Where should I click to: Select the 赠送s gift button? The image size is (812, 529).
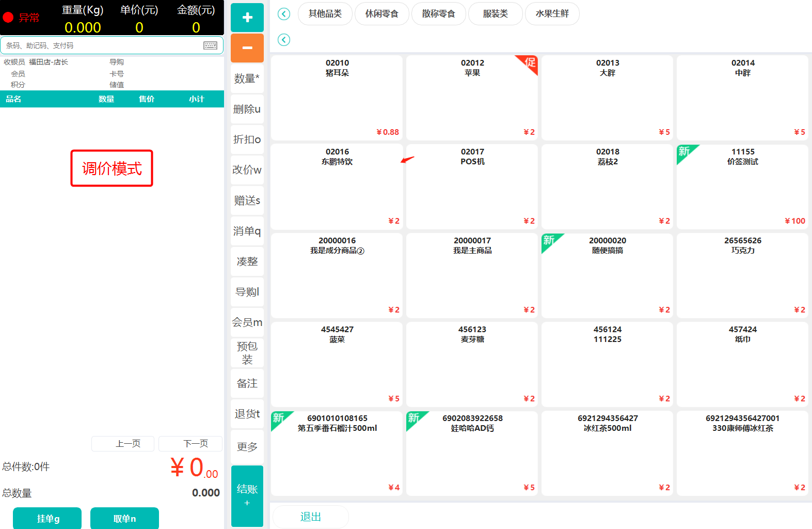tap(247, 200)
